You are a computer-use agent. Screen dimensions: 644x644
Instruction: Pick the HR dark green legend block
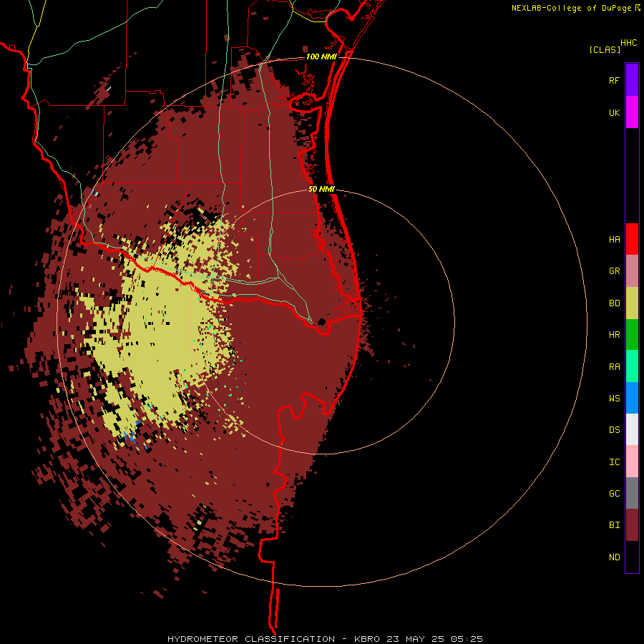[x=632, y=335]
